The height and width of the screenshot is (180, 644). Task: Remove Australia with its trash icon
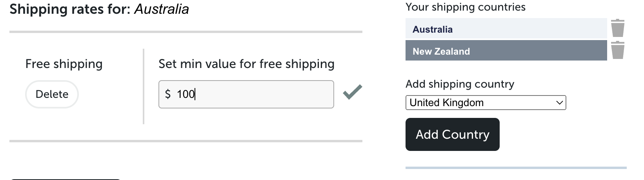coord(617,28)
